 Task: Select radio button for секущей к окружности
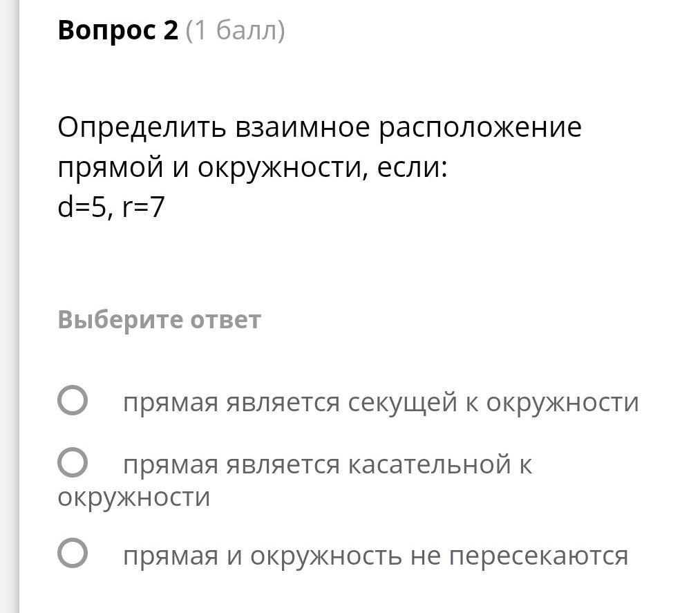[x=73, y=400]
